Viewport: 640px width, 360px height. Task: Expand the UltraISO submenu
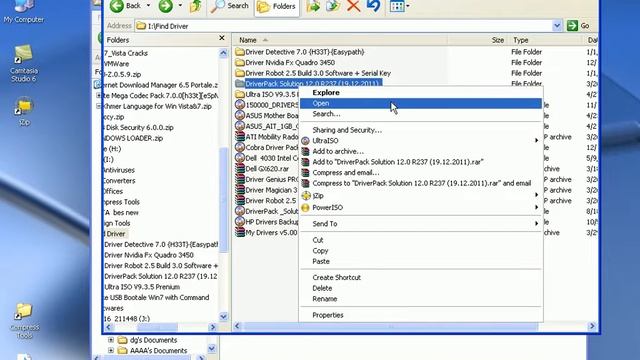(x=420, y=140)
